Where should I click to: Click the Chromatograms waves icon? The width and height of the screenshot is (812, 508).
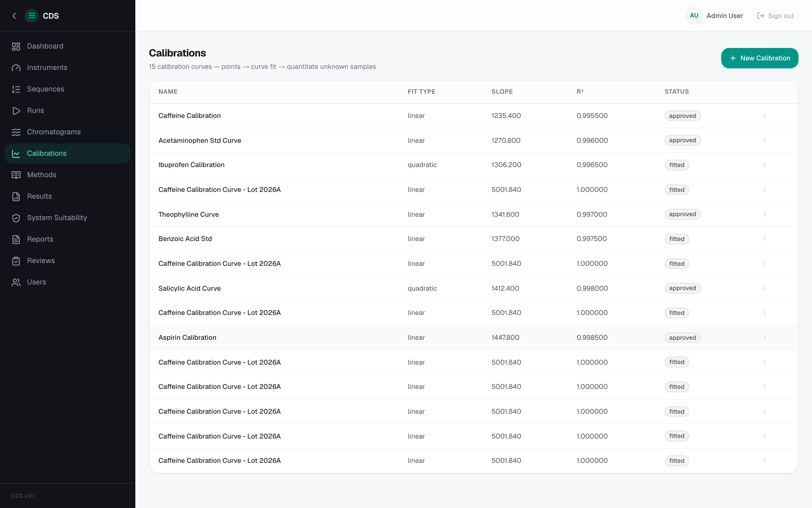(16, 132)
